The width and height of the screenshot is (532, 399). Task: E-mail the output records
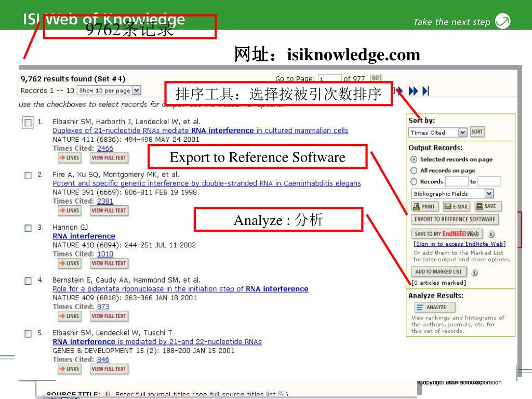click(457, 206)
